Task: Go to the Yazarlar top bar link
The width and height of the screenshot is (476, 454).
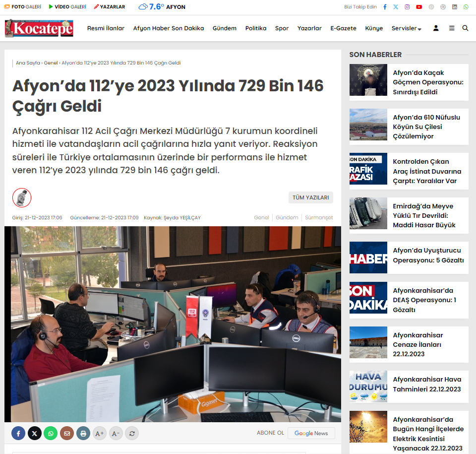Action: (109, 6)
